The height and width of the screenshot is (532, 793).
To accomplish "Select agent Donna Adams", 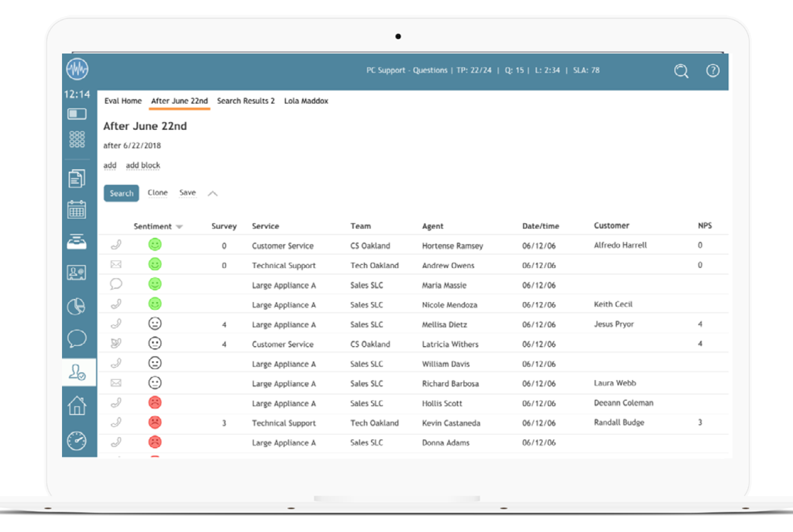I will point(446,443).
